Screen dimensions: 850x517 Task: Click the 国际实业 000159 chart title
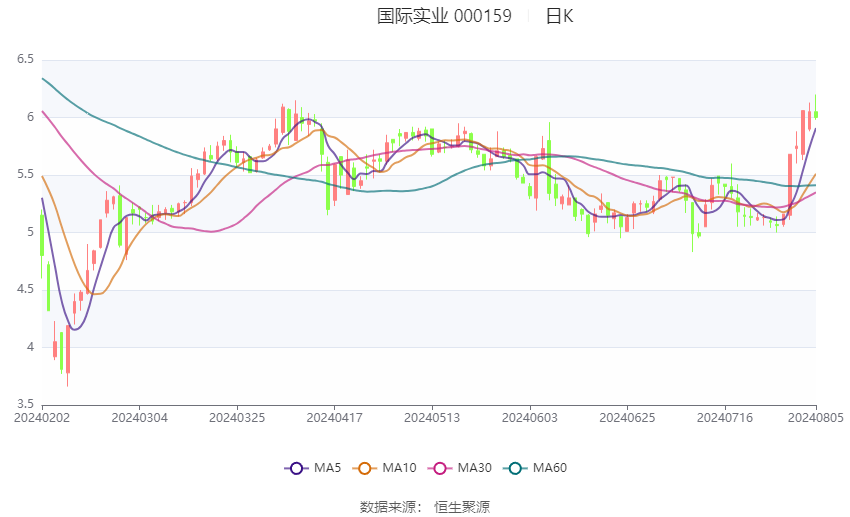point(444,16)
